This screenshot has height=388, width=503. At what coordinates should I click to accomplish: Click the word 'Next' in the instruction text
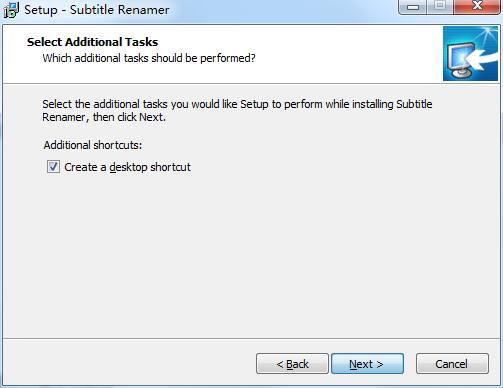click(x=151, y=117)
